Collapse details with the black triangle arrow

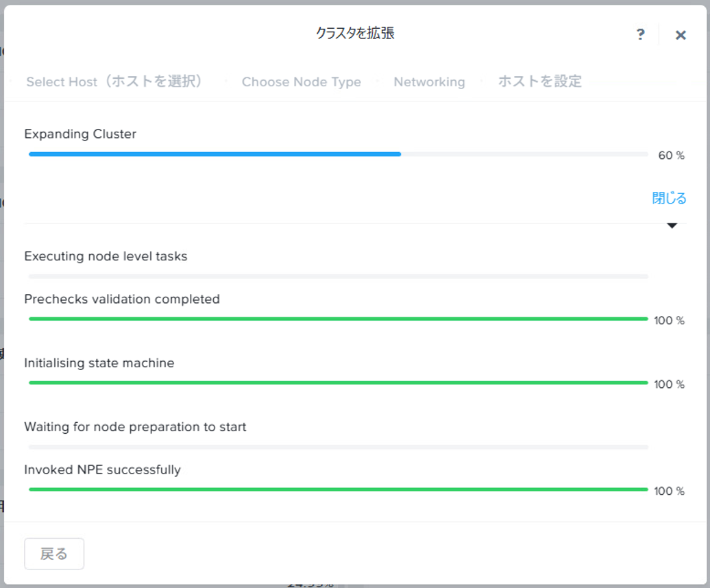672,225
